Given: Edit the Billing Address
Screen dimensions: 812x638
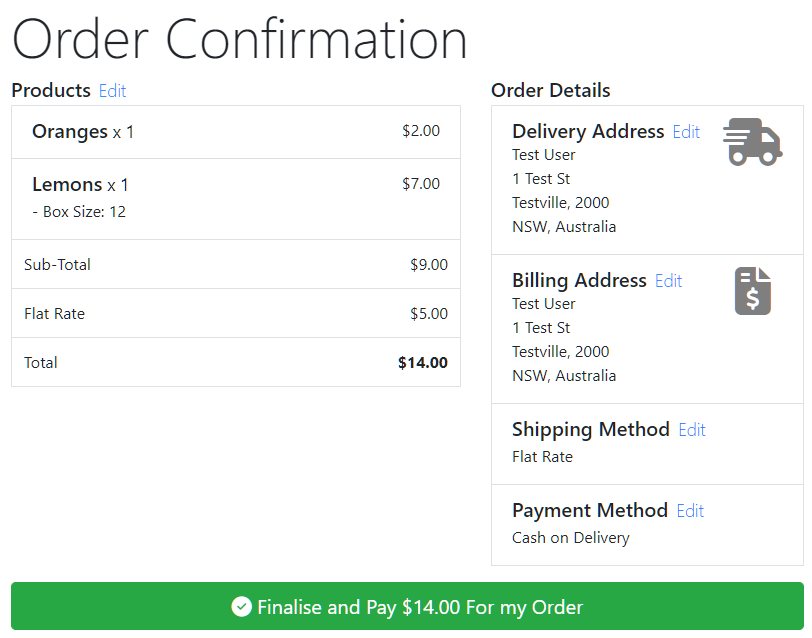Looking at the screenshot, I should click(669, 281).
